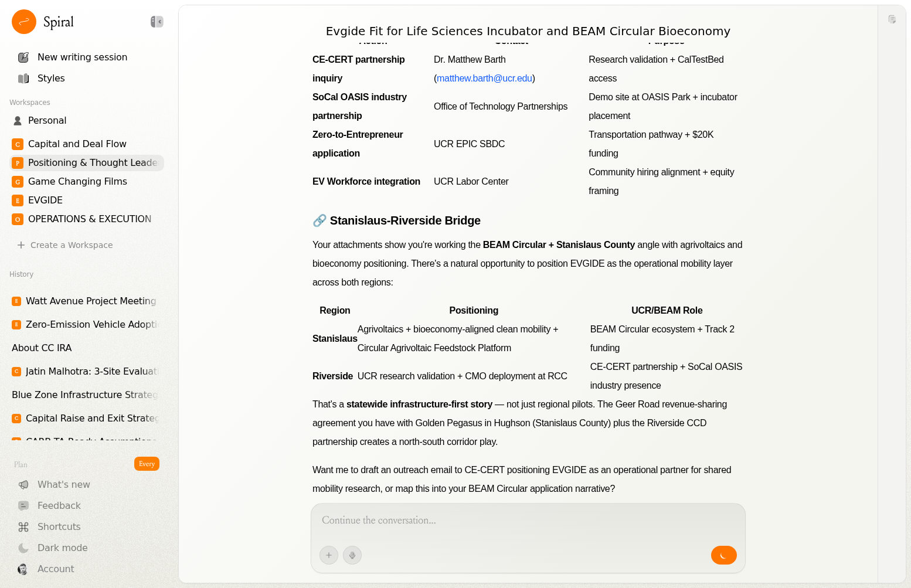The image size is (911, 588).
Task: Open the copy document icon at top right
Action: click(x=892, y=19)
